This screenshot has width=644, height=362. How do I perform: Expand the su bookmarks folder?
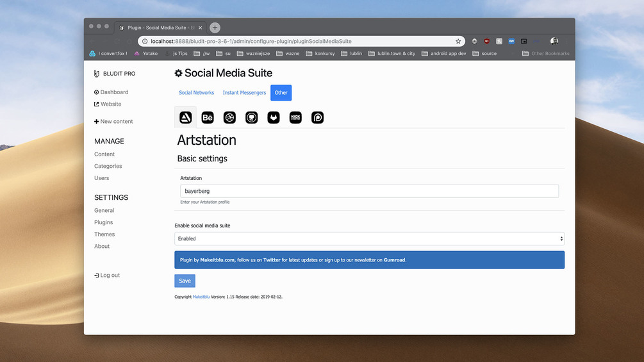click(x=224, y=53)
